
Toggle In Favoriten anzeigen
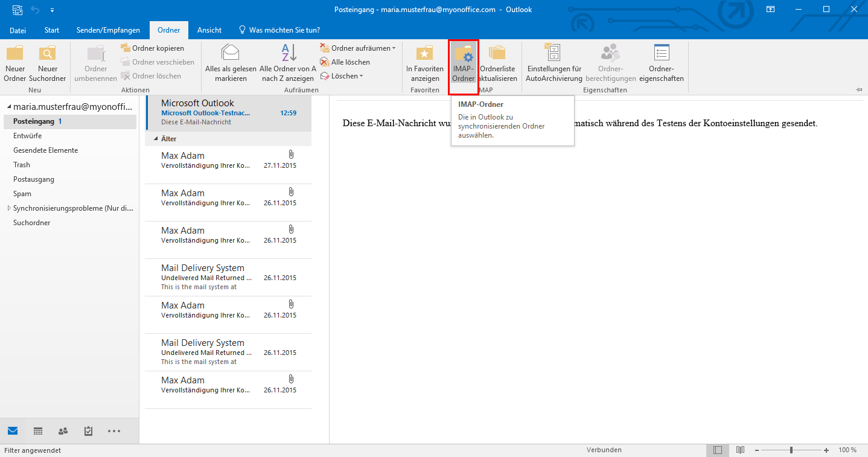point(425,63)
